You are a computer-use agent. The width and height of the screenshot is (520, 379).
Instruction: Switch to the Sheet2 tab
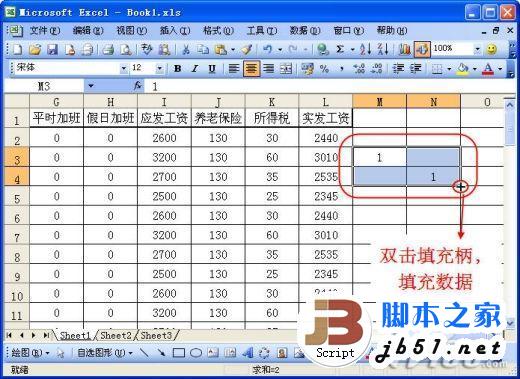(116, 335)
